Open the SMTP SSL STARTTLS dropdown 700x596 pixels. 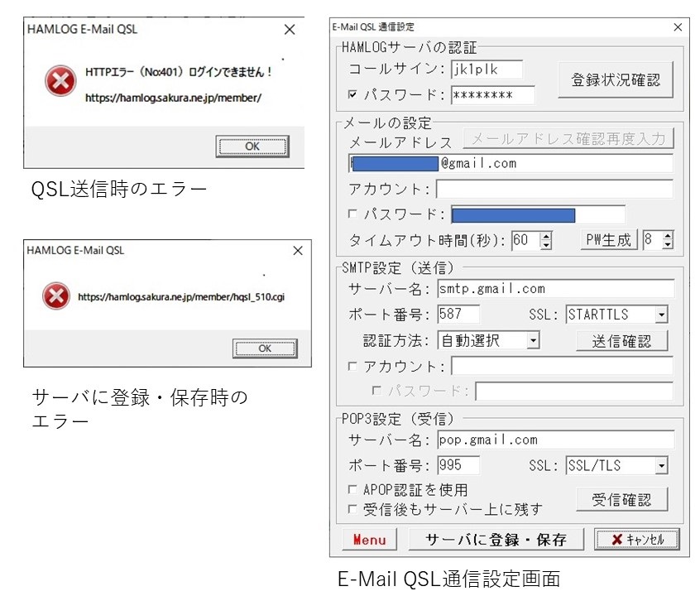[x=660, y=315]
